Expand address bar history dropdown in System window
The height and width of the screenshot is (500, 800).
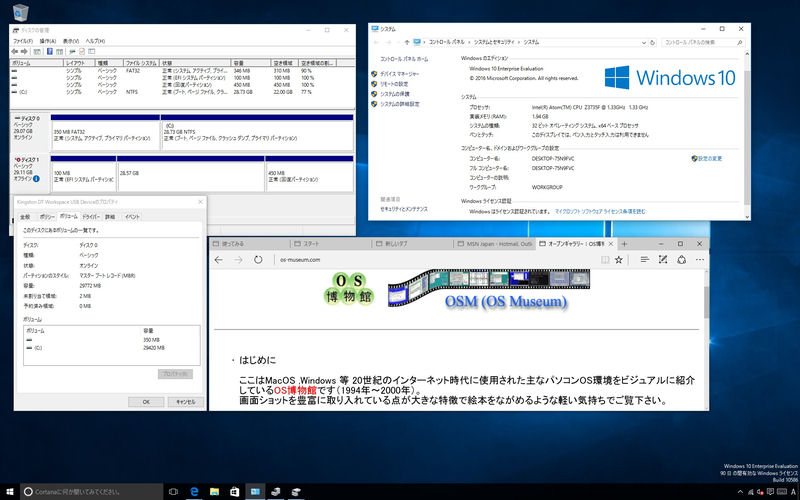click(644, 43)
